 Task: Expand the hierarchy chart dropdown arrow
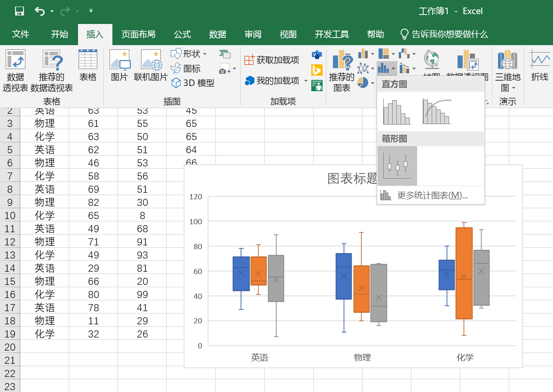pos(393,54)
